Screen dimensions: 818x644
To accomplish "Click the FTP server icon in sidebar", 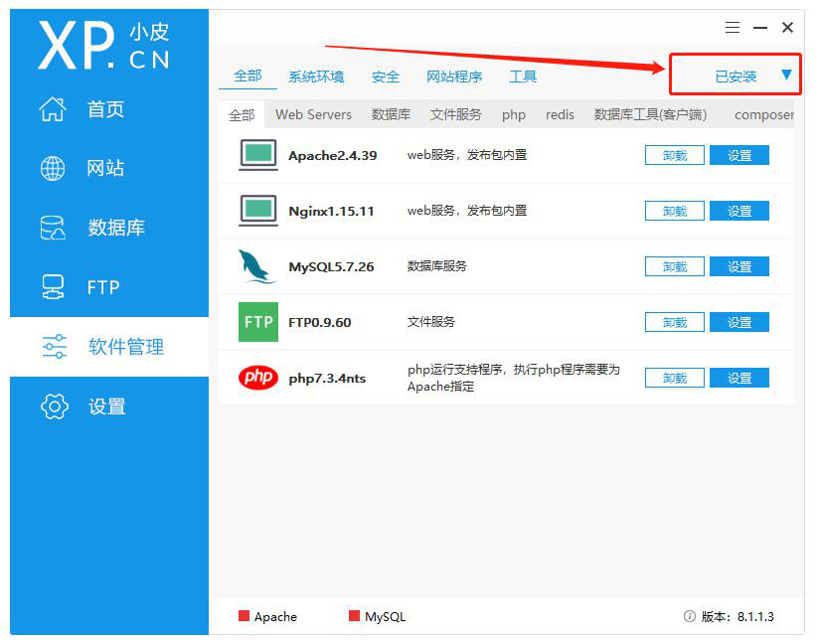I will tap(53, 287).
